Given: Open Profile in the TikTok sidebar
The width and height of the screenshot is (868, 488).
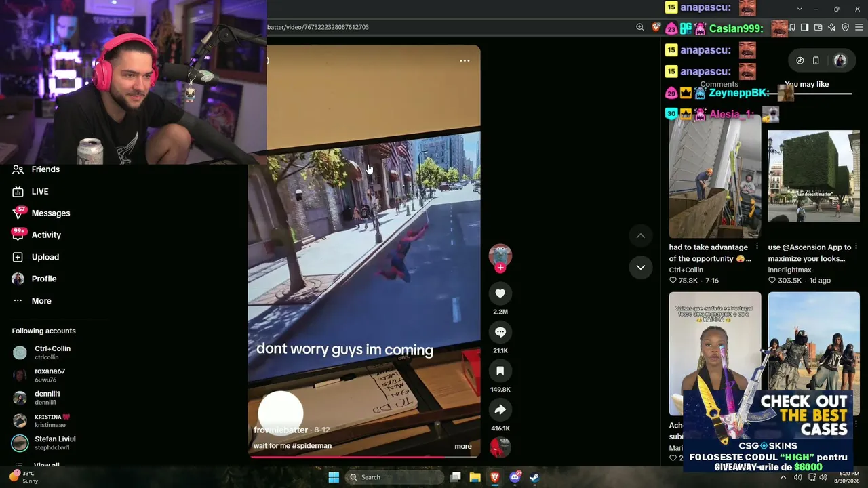Looking at the screenshot, I should pyautogui.click(x=35, y=279).
